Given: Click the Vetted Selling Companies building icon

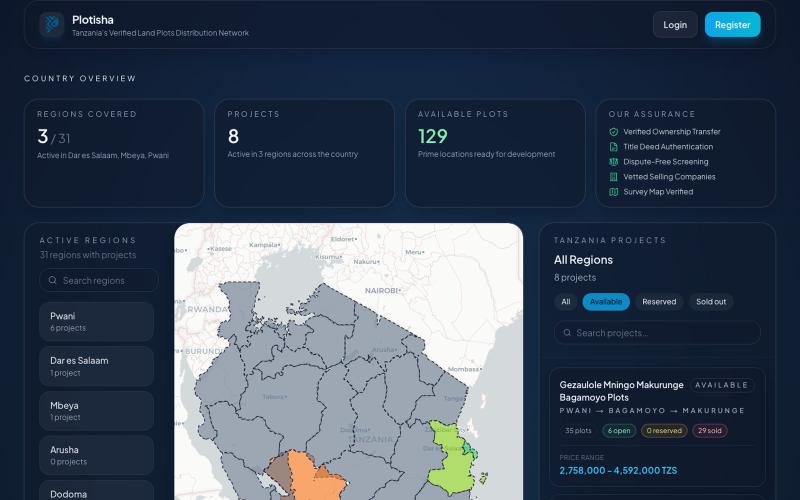Looking at the screenshot, I should [613, 177].
